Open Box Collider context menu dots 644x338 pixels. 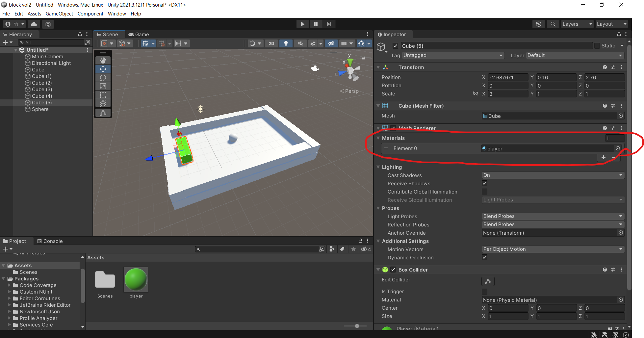pos(621,270)
